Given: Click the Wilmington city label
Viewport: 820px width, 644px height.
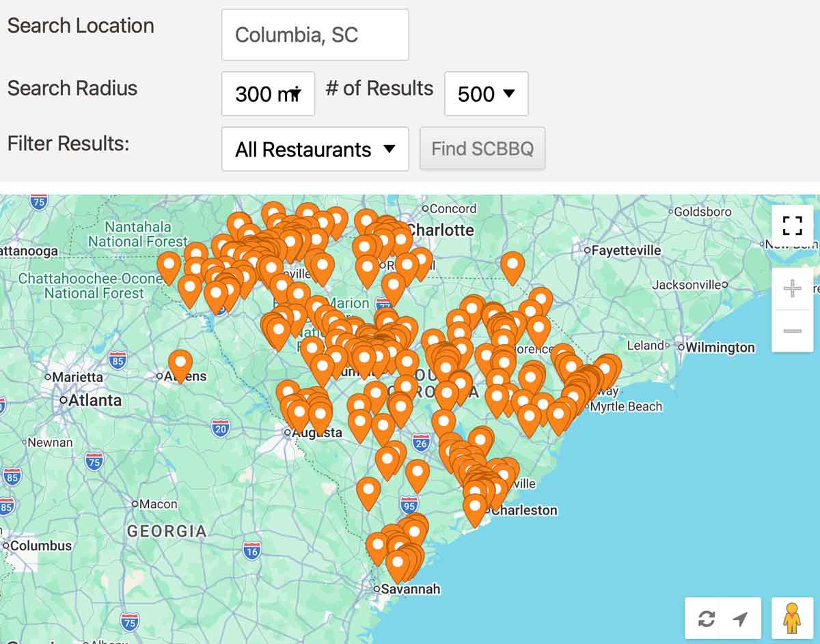Looking at the screenshot, I should pos(720,348).
